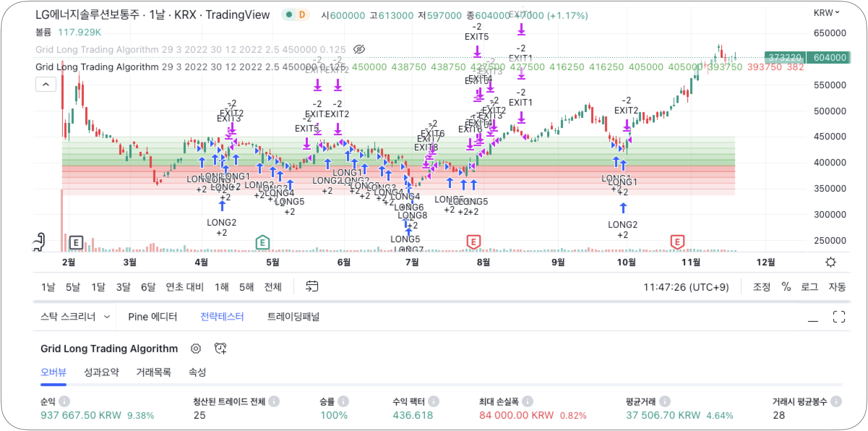Select the 연초 대비 range
Screen dimensions: 868x431
185,287
